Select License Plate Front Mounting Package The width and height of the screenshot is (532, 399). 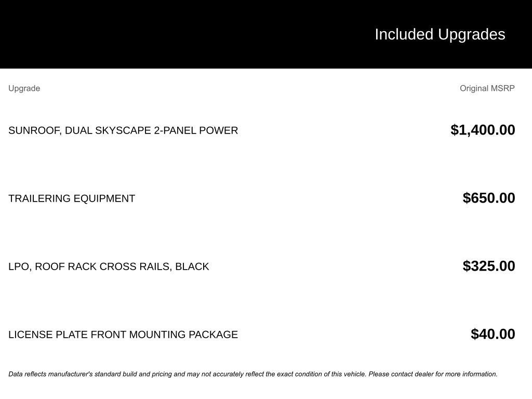tap(123, 335)
